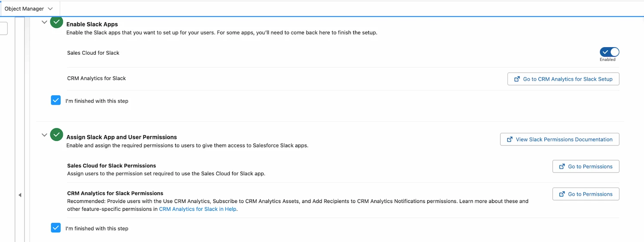Go to Permissions for CRM Analytics for Slack
Screen dimensions: 644x242
point(586,194)
